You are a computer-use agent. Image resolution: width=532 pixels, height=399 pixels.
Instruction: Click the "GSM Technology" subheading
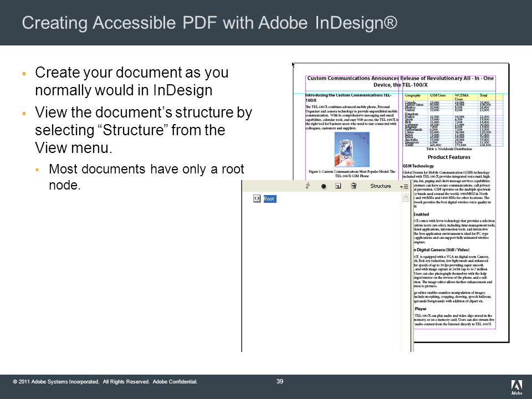click(x=418, y=166)
